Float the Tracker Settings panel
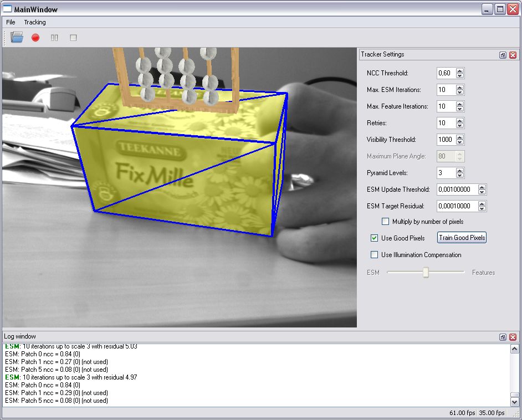522x420 pixels. [503, 55]
